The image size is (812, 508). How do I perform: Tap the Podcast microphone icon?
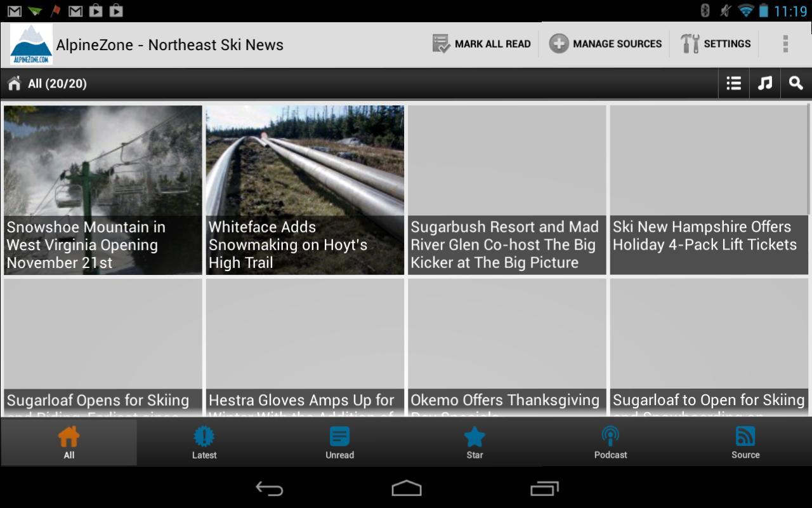[x=610, y=441]
